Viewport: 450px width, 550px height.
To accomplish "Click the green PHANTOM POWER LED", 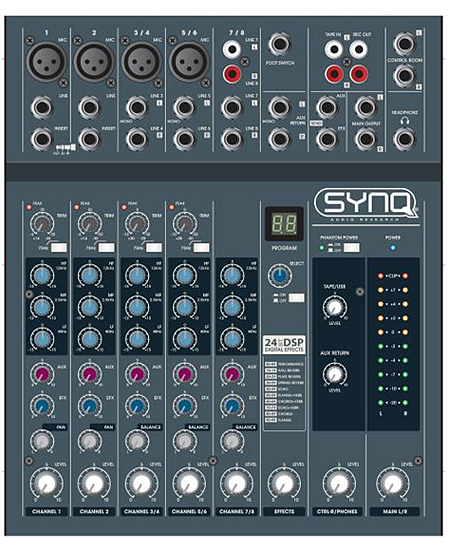I will click(321, 248).
